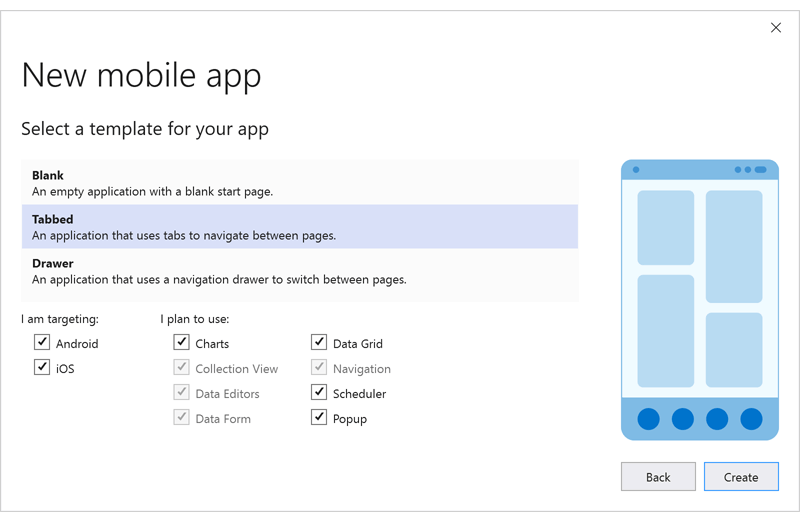The width and height of the screenshot is (800, 522).
Task: Click the Data Form checkbox
Action: click(x=182, y=418)
